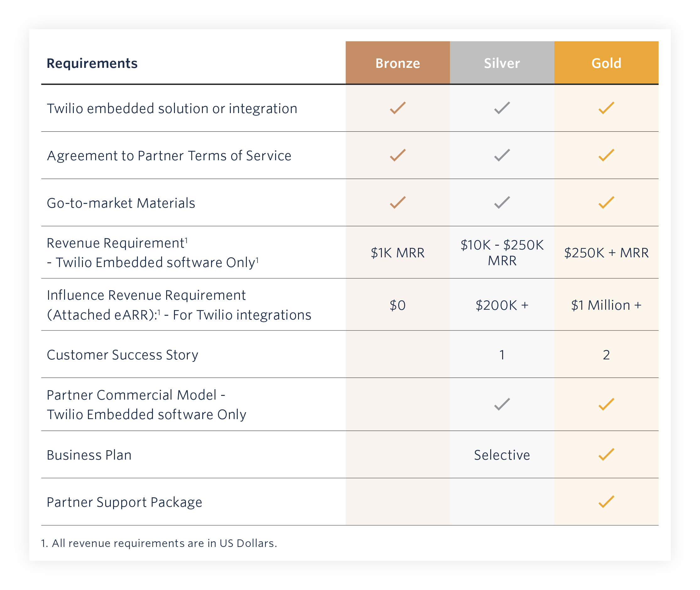Click Gold checkmark for Twilio embedded solution
This screenshot has height=590, width=700.
(x=606, y=108)
